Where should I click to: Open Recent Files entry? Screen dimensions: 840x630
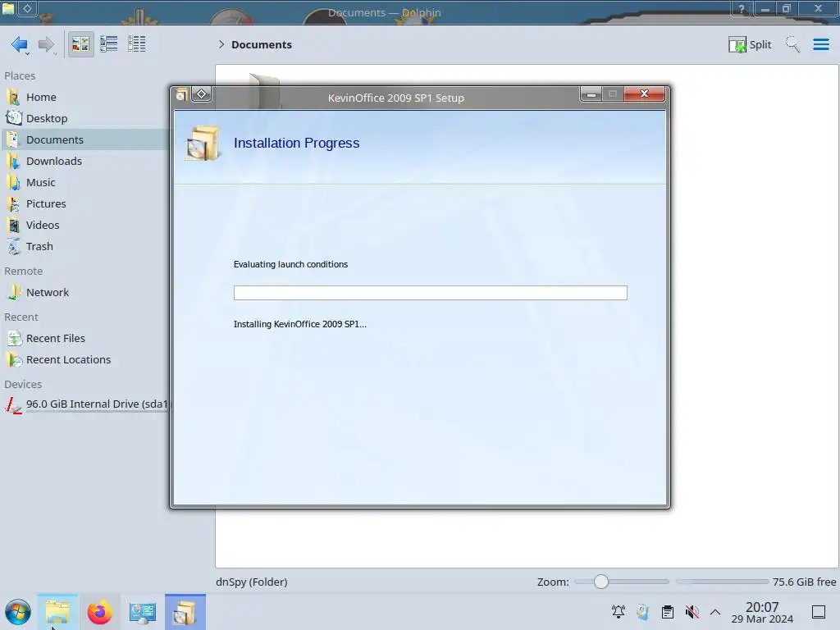coord(85,339)
